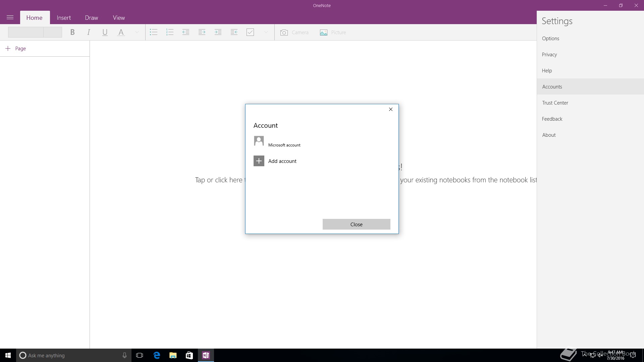
Task: Toggle bold formatting
Action: [x=72, y=32]
